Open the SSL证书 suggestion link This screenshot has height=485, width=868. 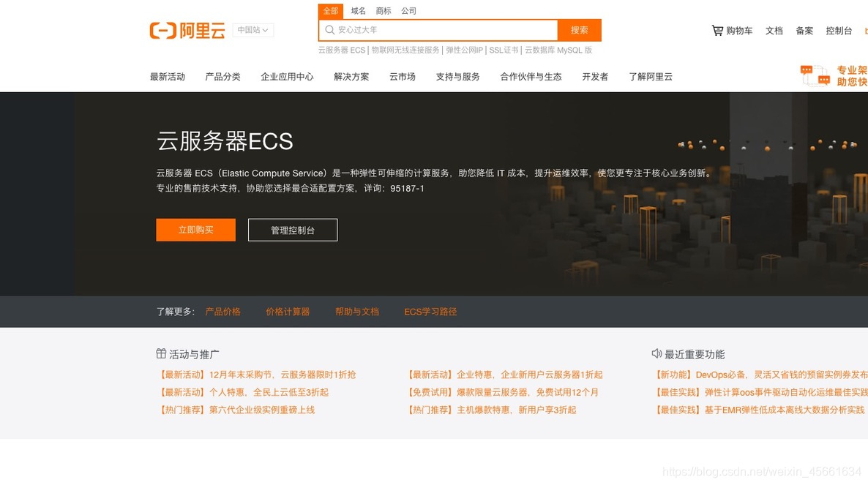point(504,50)
